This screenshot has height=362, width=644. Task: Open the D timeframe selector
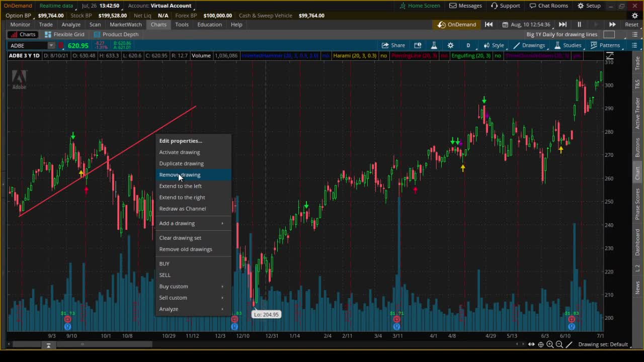click(x=468, y=45)
